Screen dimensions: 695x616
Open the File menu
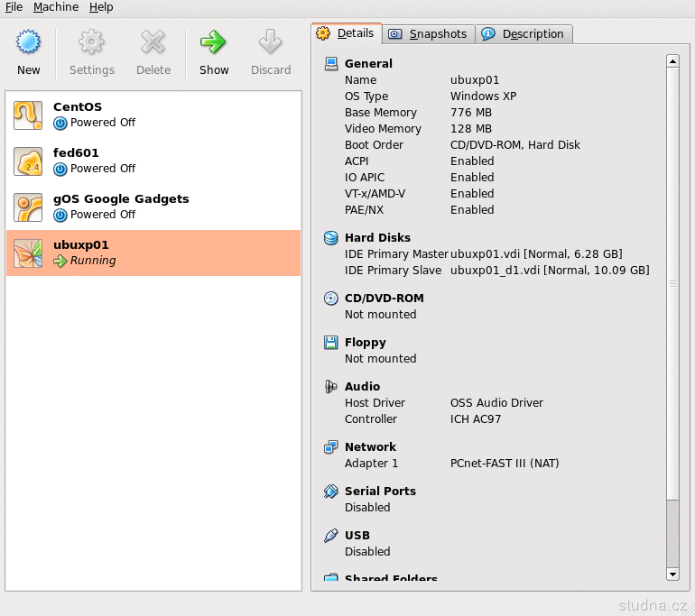14,7
